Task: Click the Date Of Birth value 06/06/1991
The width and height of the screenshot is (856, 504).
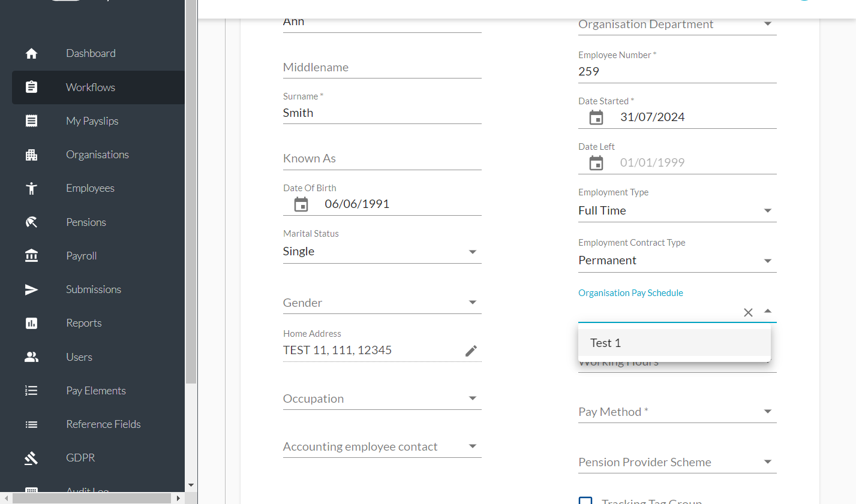Action: pos(357,204)
